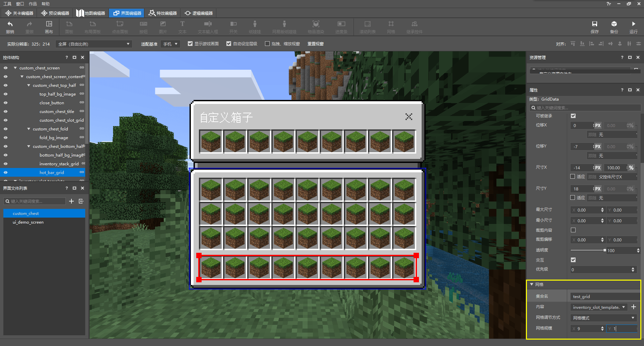The width and height of the screenshot is (644, 346).
Task: Click the Undo (撤销) toolbar icon
Action: coord(10,27)
